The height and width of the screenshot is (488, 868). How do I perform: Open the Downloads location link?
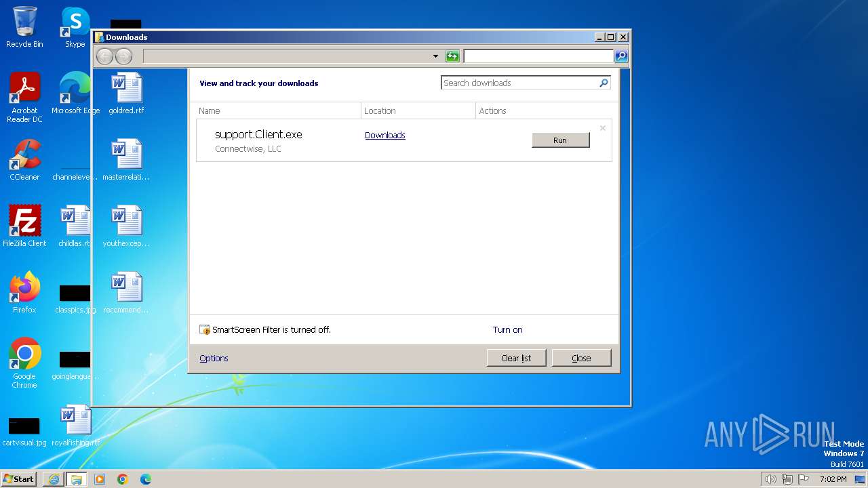384,135
